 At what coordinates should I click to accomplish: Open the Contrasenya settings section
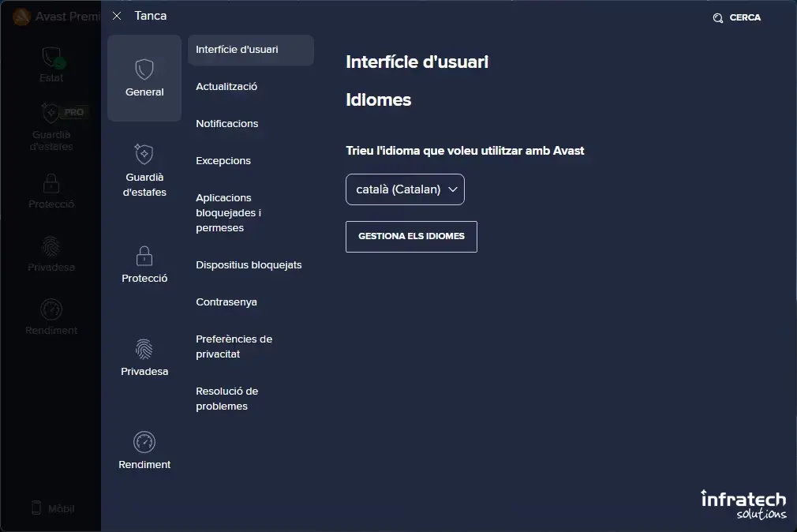click(x=226, y=302)
